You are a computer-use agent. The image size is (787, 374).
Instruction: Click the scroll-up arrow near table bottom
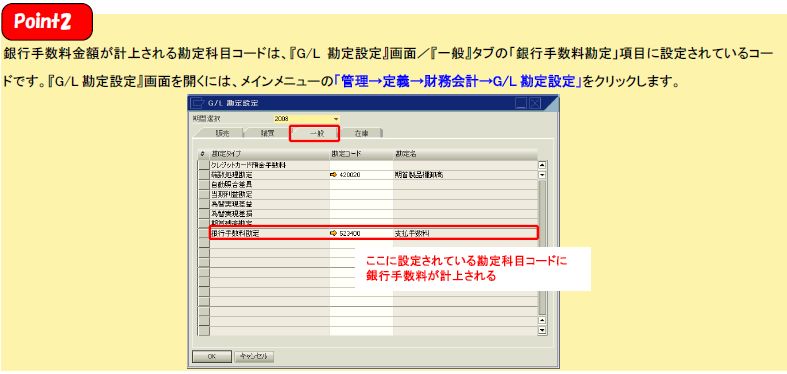(x=542, y=320)
